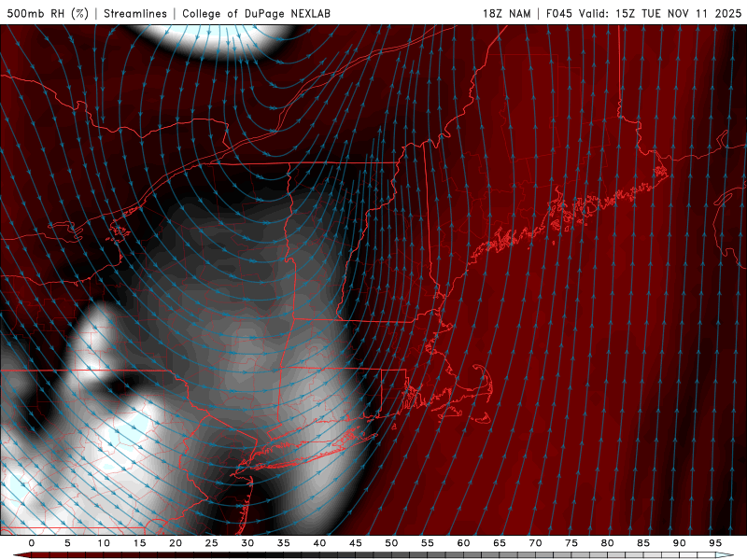Viewport: 747px width, 560px height.
Task: Click the colorbar label "85"
Action: (643, 543)
